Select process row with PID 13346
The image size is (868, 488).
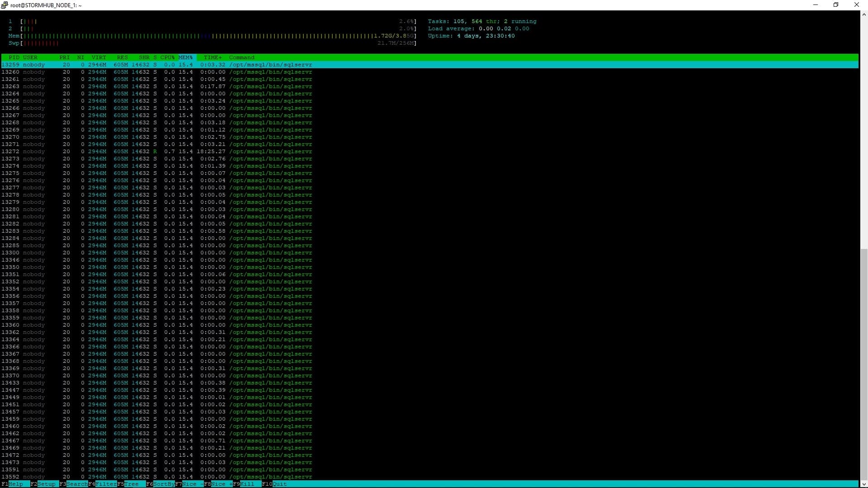pos(157,260)
